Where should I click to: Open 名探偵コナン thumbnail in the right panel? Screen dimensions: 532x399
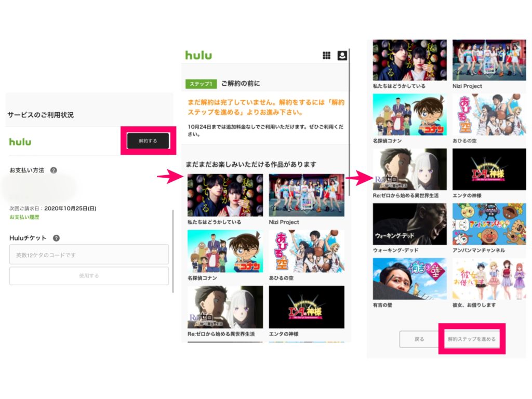410,115
